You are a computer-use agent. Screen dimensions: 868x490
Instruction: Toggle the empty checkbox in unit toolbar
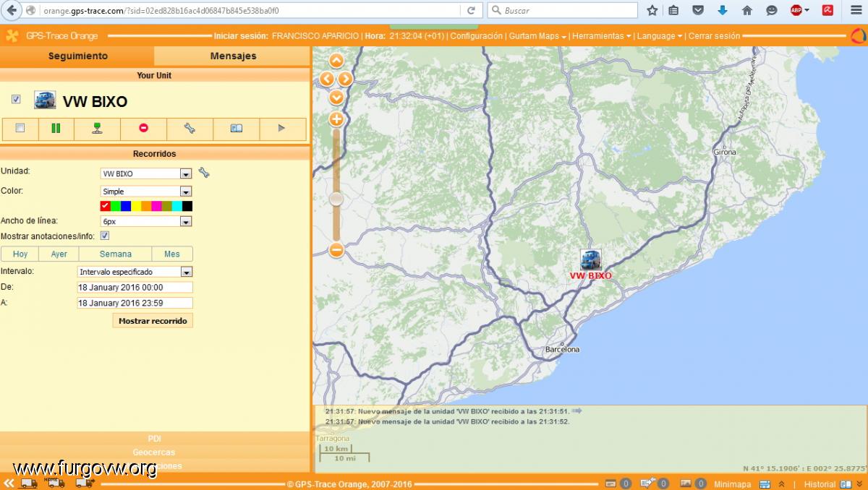[x=20, y=128]
